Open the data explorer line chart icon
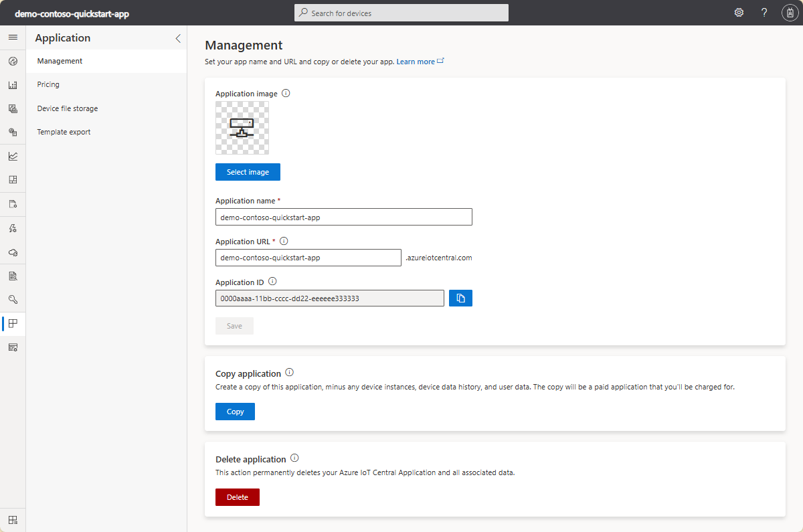Viewport: 803px width, 532px height. [x=13, y=156]
